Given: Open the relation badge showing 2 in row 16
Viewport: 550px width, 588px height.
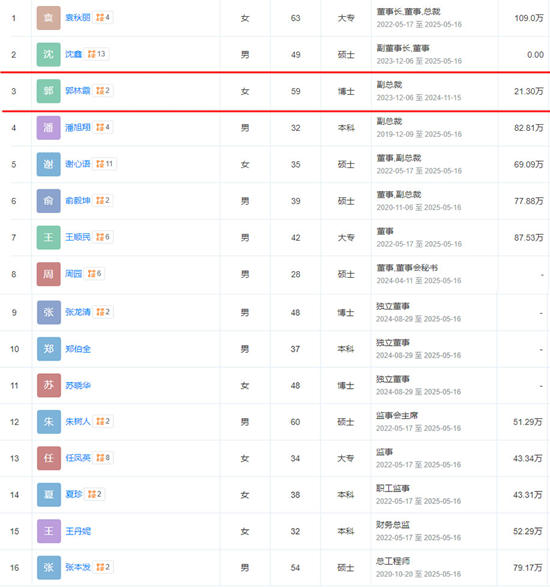Looking at the screenshot, I should (x=103, y=567).
